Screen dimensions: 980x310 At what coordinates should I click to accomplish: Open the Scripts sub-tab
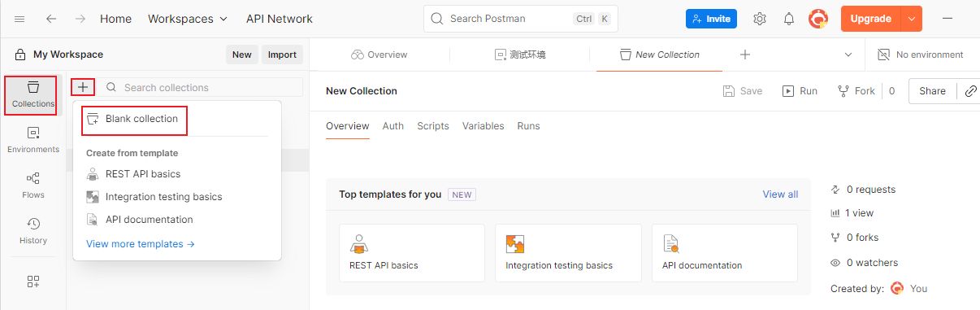tap(433, 126)
